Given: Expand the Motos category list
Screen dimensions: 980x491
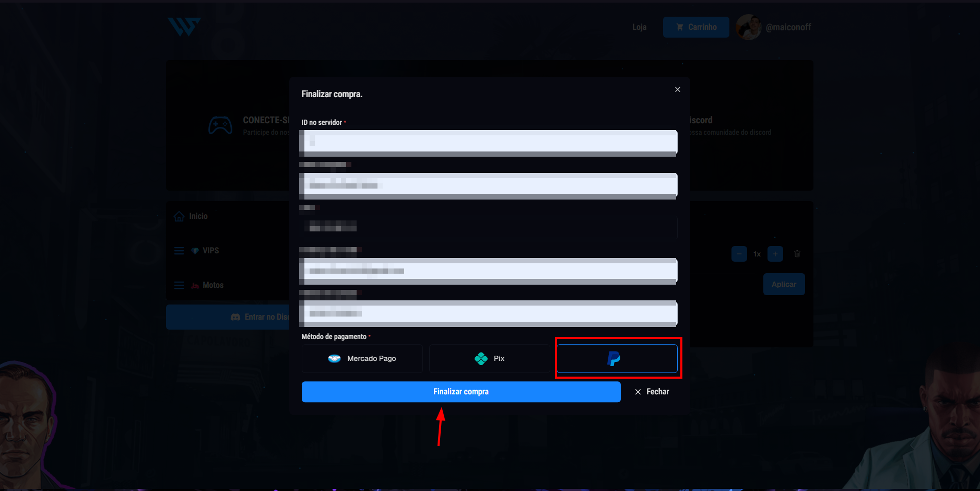Looking at the screenshot, I should click(179, 285).
